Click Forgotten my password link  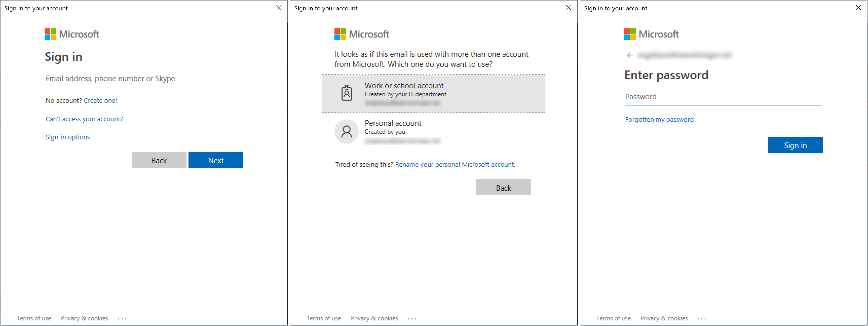(659, 119)
